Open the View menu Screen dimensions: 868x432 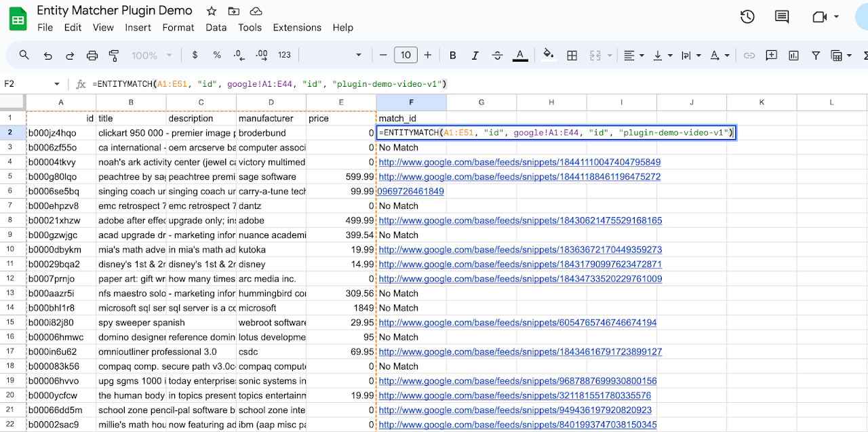pyautogui.click(x=103, y=28)
